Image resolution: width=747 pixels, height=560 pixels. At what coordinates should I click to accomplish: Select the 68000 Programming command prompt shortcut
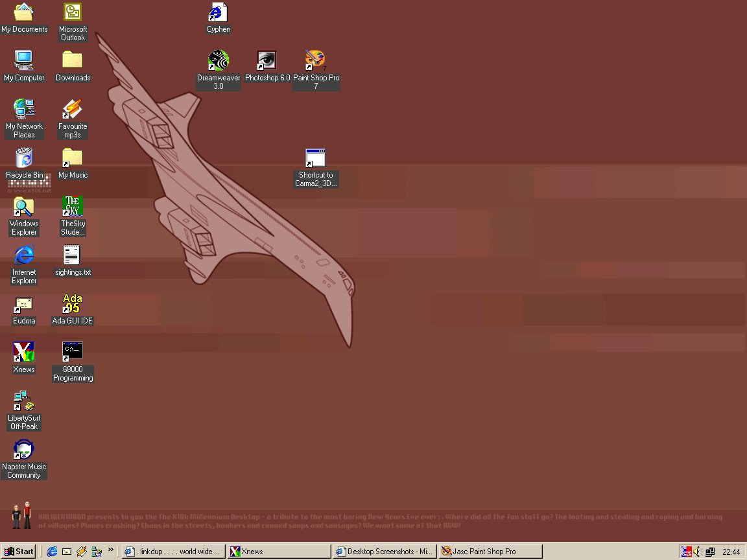[x=73, y=352]
